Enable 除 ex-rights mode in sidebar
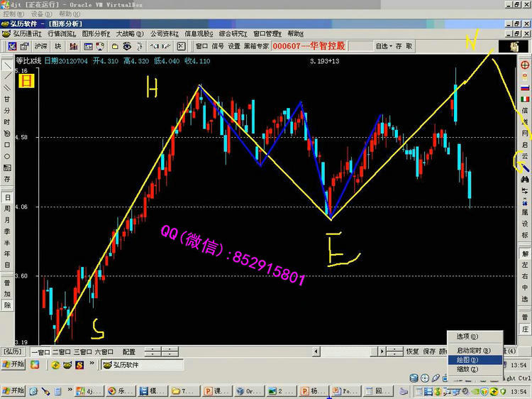This screenshot has width=532, height=399. [7, 305]
